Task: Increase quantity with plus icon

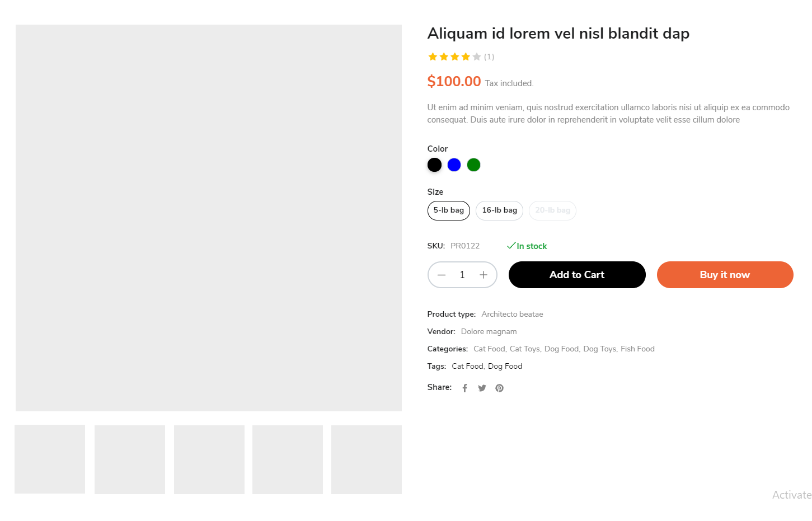Action: (484, 275)
